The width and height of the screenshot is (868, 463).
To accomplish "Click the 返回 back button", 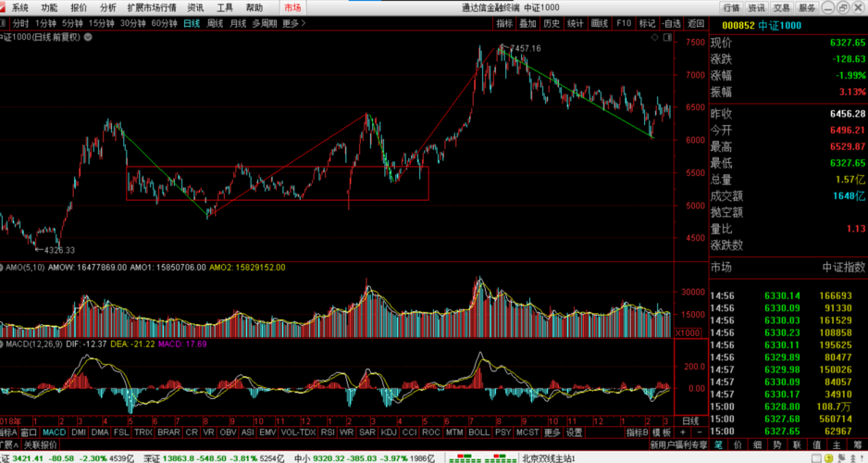I will pos(695,23).
